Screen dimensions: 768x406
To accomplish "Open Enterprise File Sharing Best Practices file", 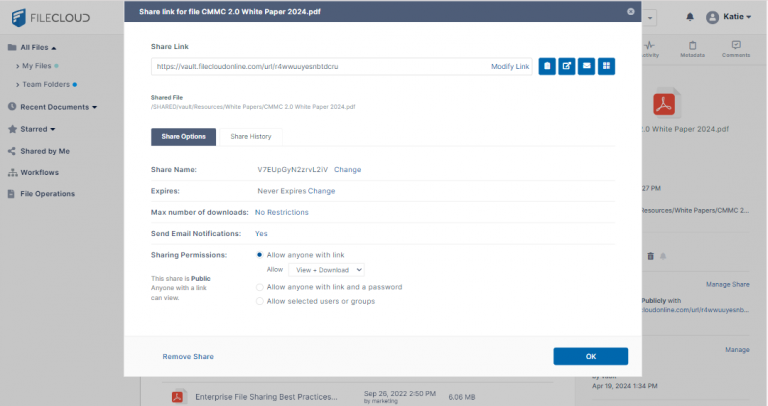I will (266, 397).
